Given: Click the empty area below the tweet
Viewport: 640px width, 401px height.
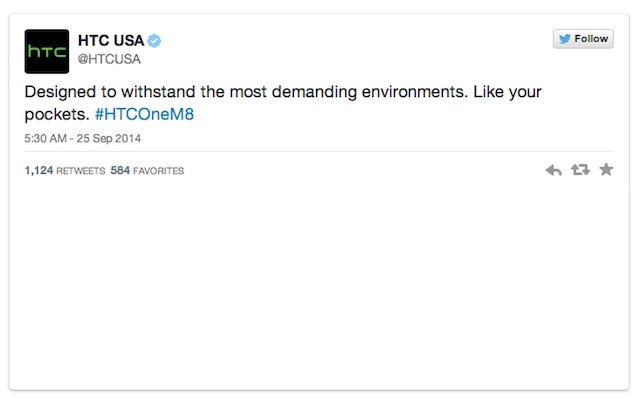Looking at the screenshot, I should point(320,290).
